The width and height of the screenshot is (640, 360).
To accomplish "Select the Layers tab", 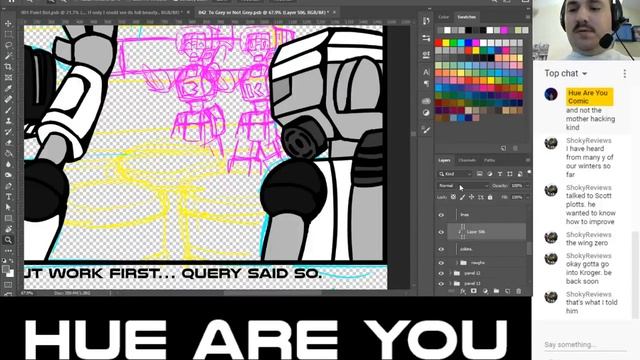I will coord(444,160).
